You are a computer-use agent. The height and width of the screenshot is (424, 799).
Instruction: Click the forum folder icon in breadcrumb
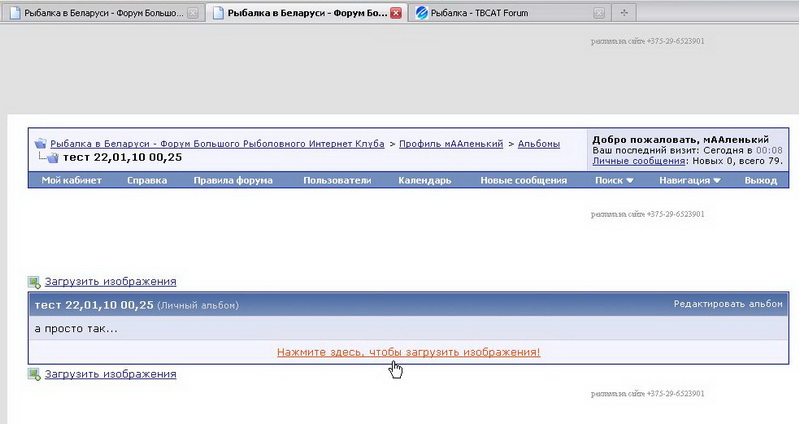[x=41, y=144]
